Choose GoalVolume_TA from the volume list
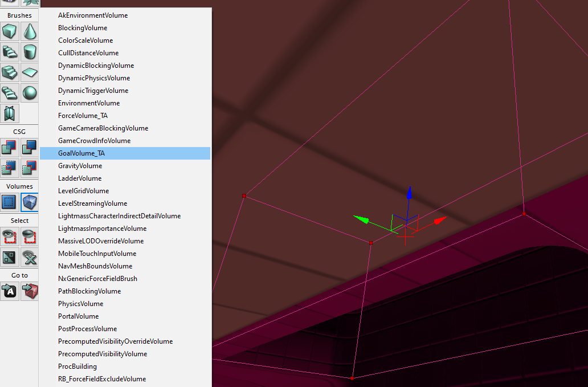The width and height of the screenshot is (588, 387). point(81,153)
